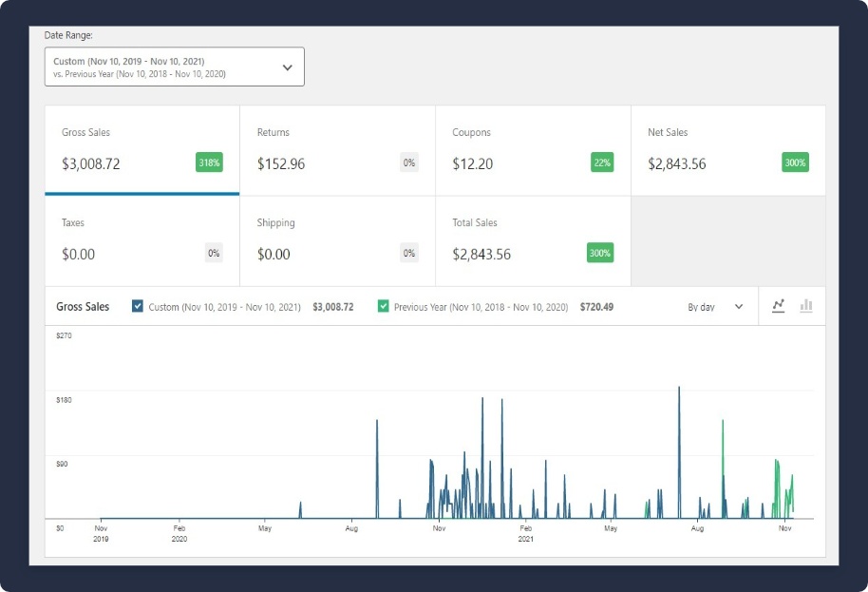Select the Coupons summary tab

click(533, 149)
